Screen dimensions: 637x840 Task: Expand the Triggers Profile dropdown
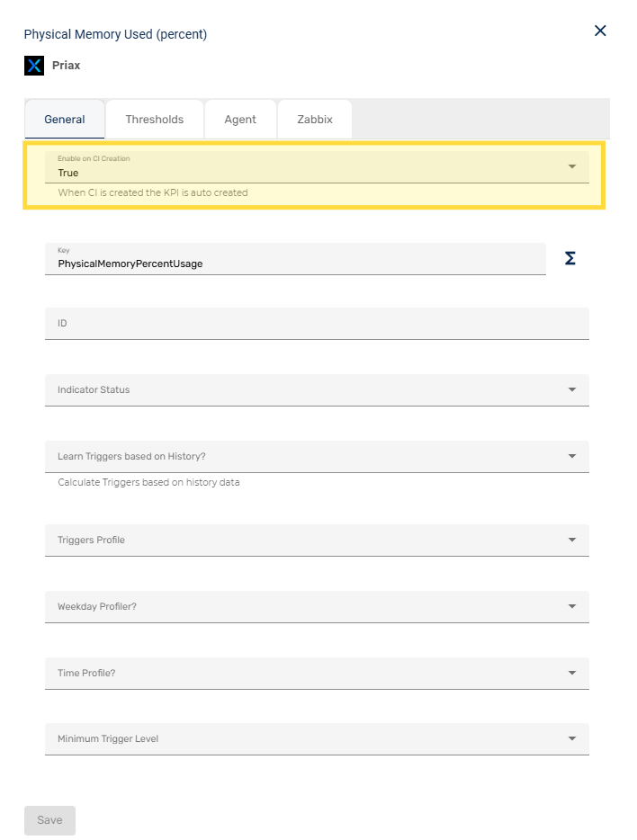317,541
